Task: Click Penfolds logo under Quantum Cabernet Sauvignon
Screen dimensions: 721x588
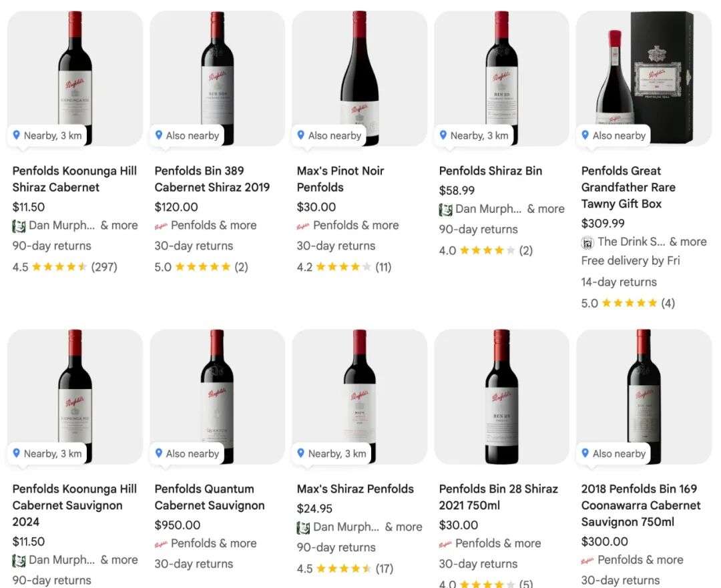Action: pyautogui.click(x=161, y=544)
